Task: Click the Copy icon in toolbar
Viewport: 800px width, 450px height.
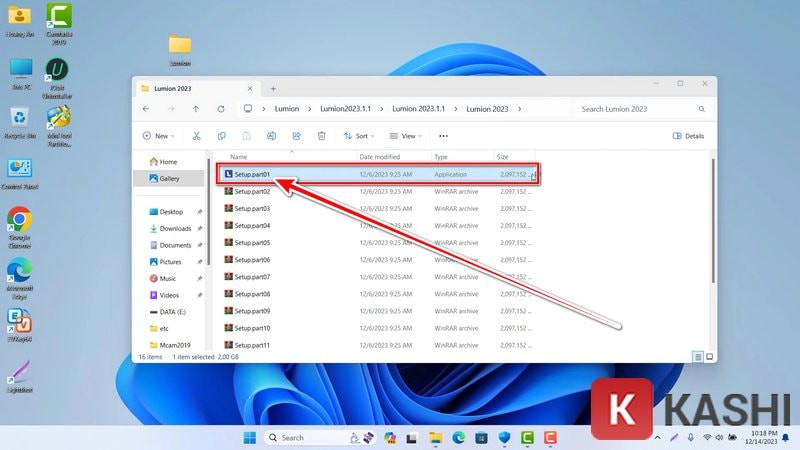Action: (x=221, y=136)
